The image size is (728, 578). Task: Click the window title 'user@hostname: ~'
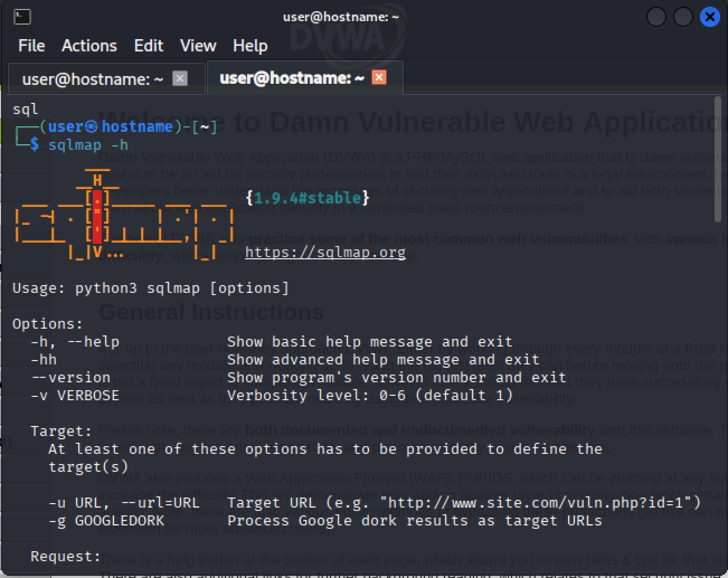(x=341, y=17)
